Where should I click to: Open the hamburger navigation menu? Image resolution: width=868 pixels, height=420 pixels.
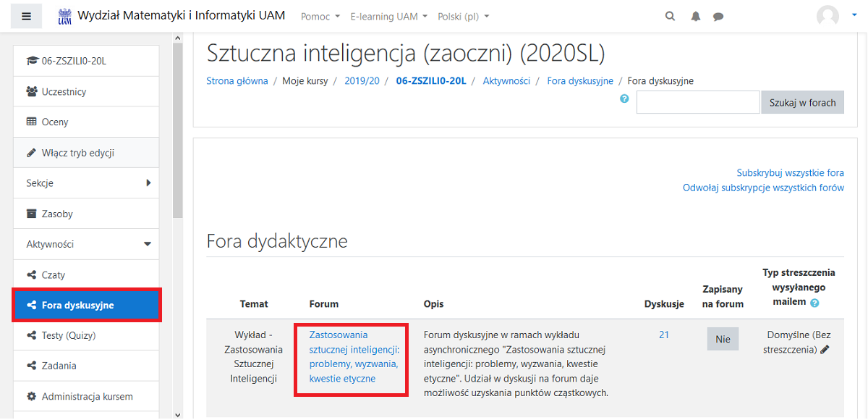[x=26, y=15]
